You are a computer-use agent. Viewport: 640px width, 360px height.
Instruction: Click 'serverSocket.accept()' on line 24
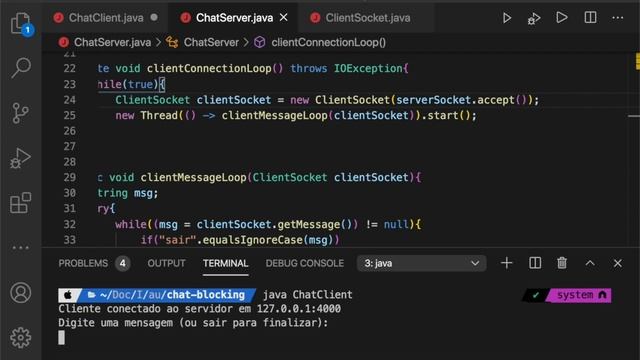[462, 100]
